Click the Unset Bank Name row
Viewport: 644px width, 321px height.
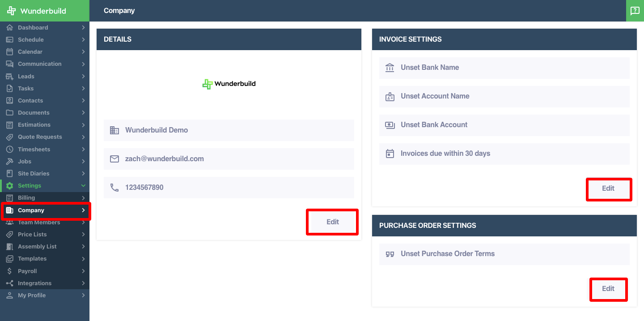[x=504, y=68]
